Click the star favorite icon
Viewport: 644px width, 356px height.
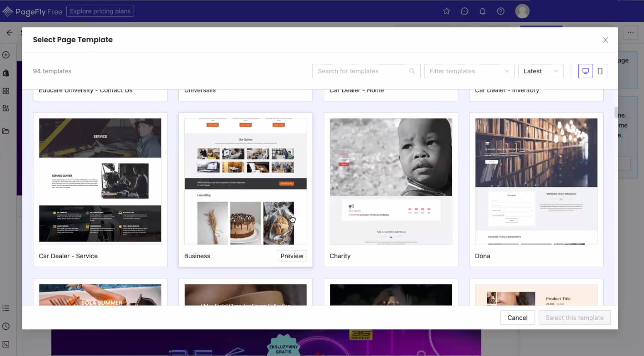446,11
